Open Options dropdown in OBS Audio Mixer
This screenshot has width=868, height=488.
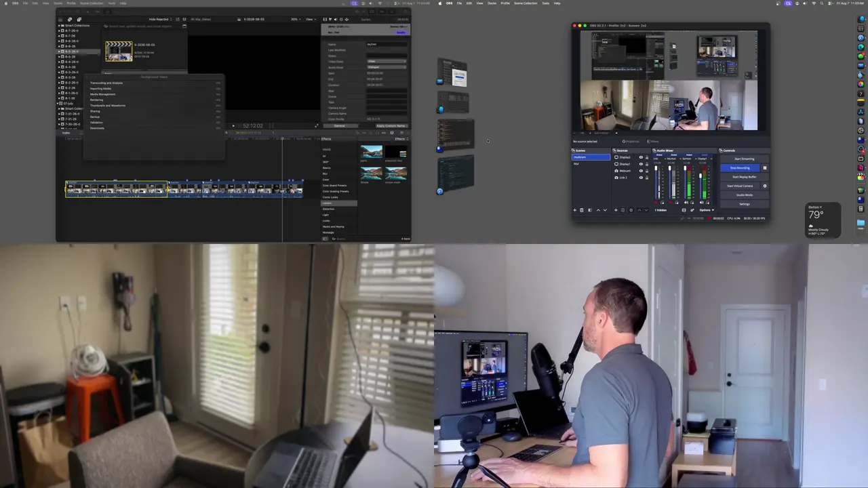pos(707,210)
